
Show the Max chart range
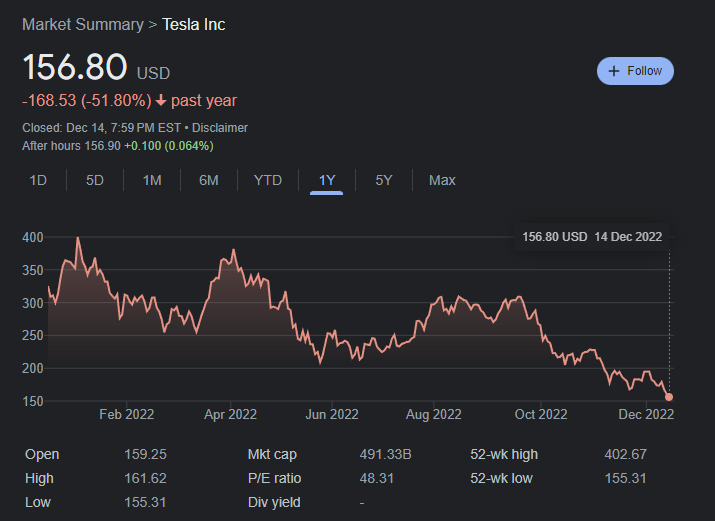pos(442,181)
